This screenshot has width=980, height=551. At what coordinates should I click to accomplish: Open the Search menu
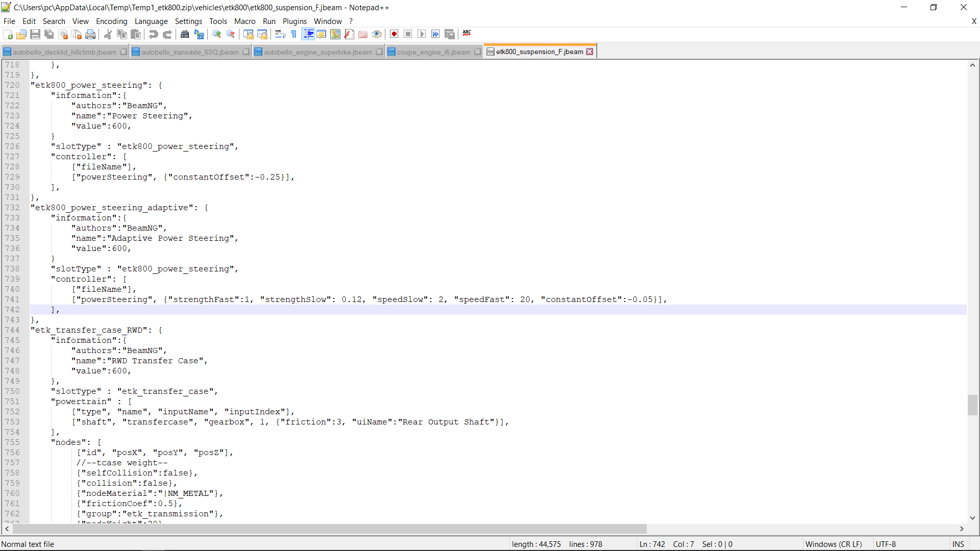[54, 21]
